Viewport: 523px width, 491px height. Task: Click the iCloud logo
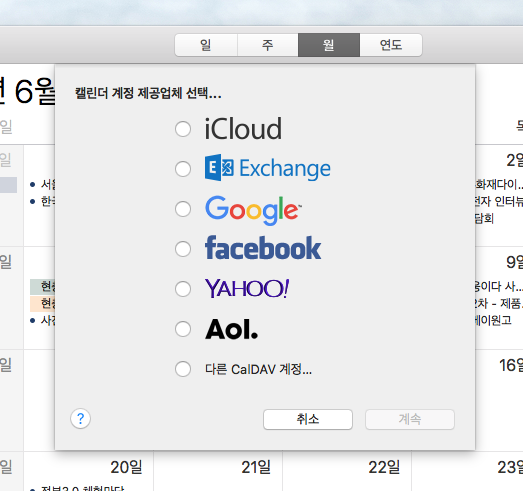point(243,128)
